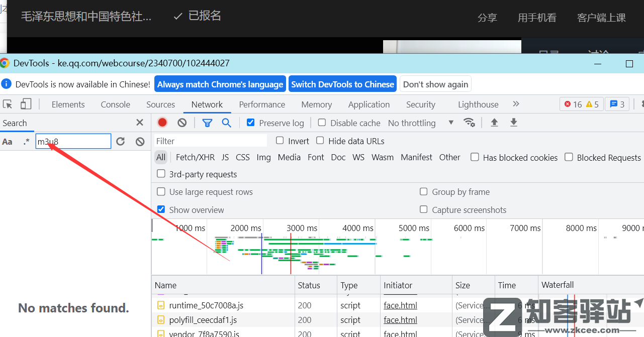Open network search magnifier icon
Viewport: 644px width, 337px height.
pyautogui.click(x=227, y=123)
